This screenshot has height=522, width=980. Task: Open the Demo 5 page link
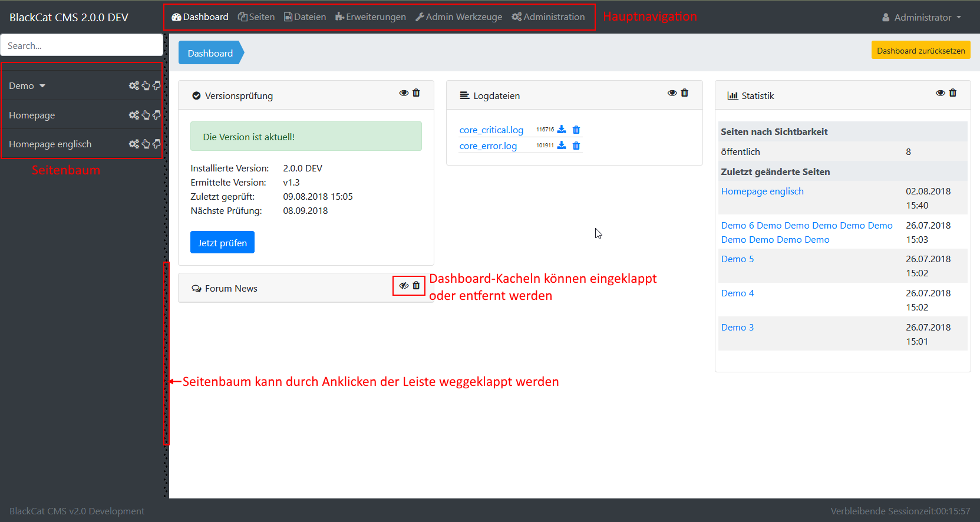pos(737,259)
